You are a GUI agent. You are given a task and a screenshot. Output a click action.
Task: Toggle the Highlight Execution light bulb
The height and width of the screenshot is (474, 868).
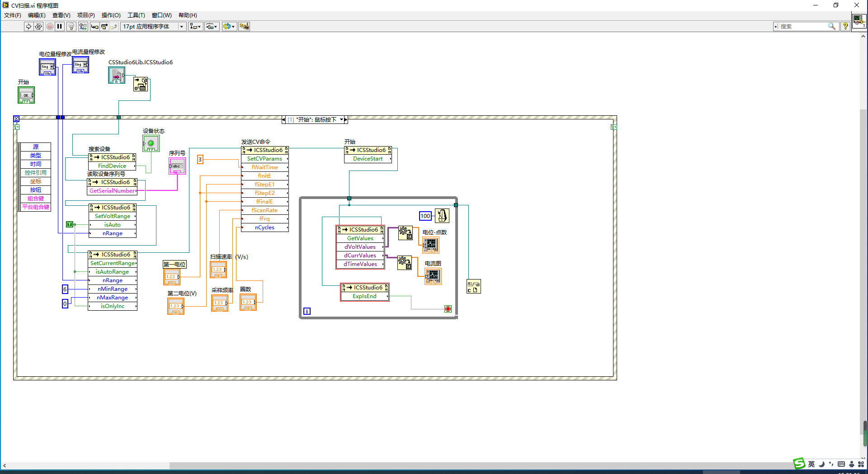(71, 27)
